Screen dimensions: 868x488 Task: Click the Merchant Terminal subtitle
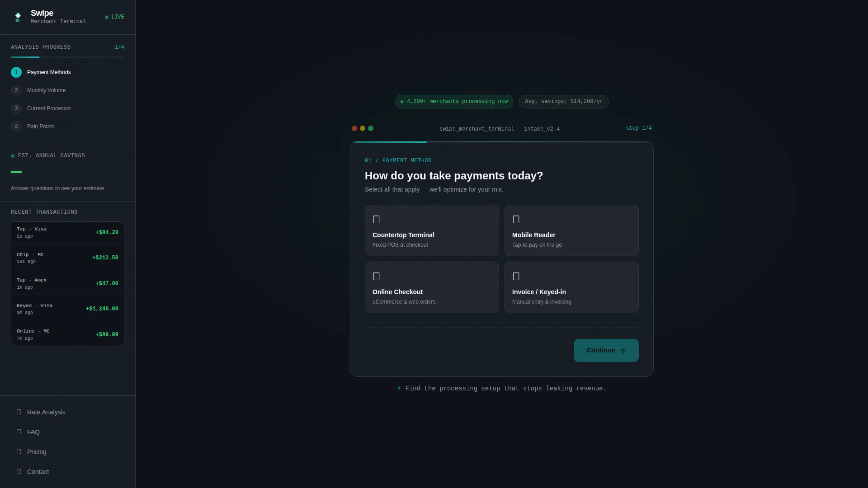(x=58, y=21)
